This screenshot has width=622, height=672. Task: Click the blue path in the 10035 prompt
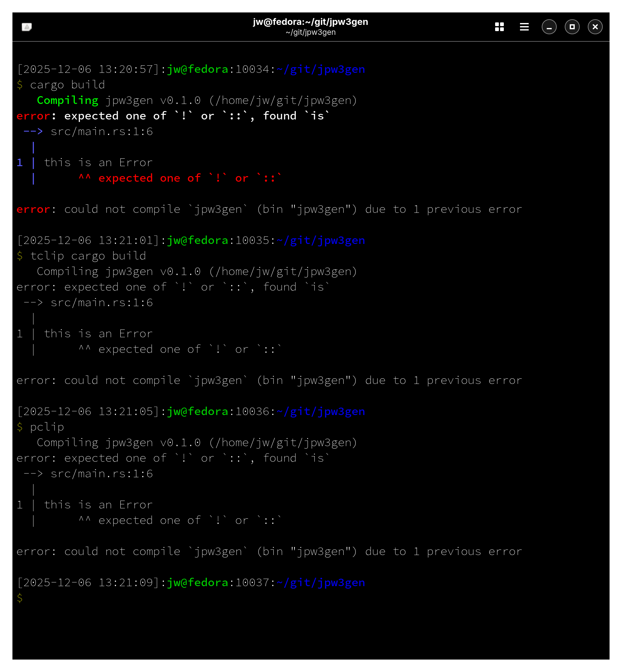[320, 240]
